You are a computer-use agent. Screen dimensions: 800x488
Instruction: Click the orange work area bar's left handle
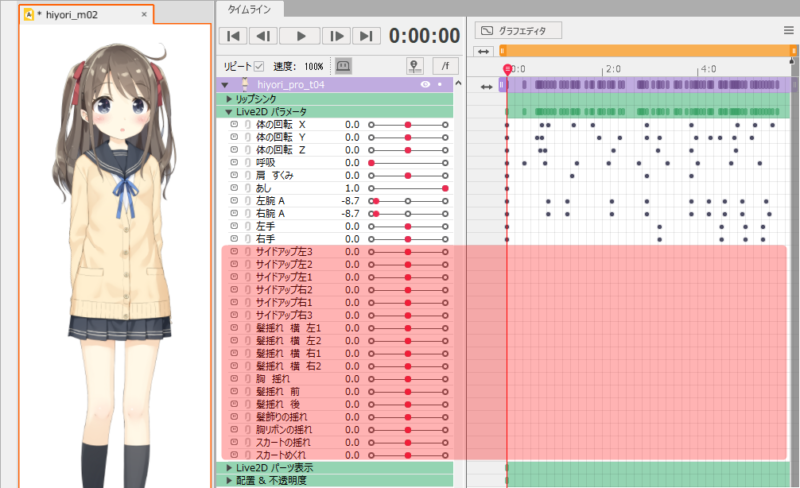(x=503, y=51)
